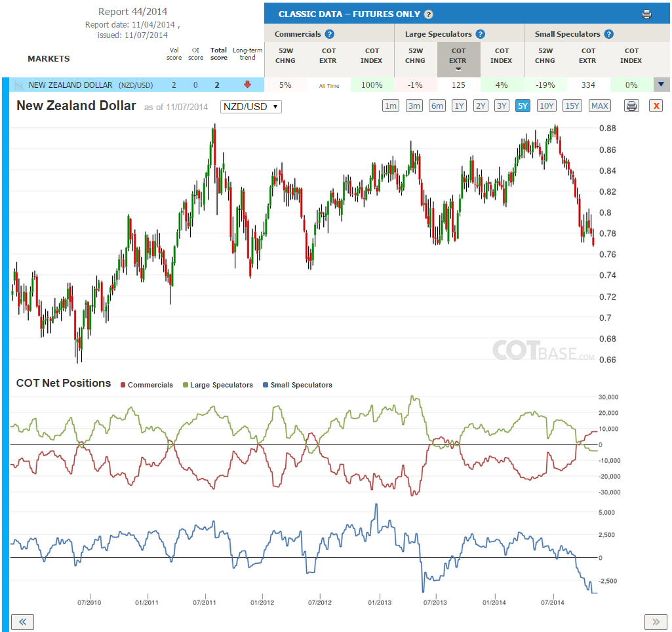Open the Commercials help question mark
The width and height of the screenshot is (672, 632).
(x=329, y=34)
